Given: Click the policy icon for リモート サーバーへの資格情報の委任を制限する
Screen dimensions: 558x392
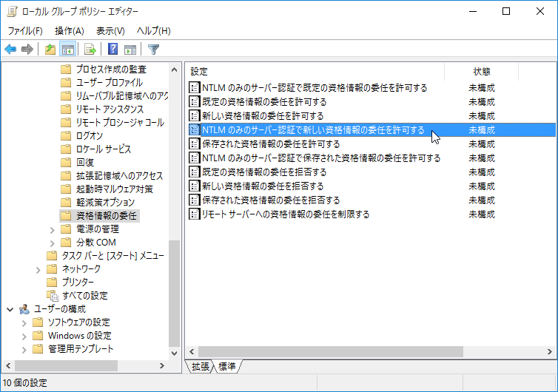Looking at the screenshot, I should [195, 214].
